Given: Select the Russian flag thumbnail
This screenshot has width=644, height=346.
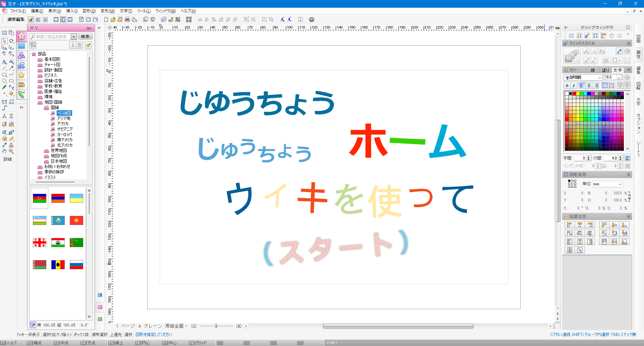Looking at the screenshot, I should [76, 265].
